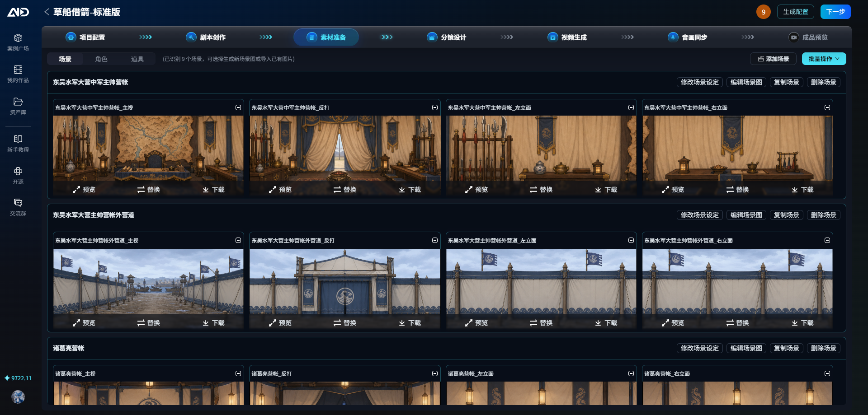Download 东吴水军大营中军主帅营帐_主视 image

pos(213,190)
